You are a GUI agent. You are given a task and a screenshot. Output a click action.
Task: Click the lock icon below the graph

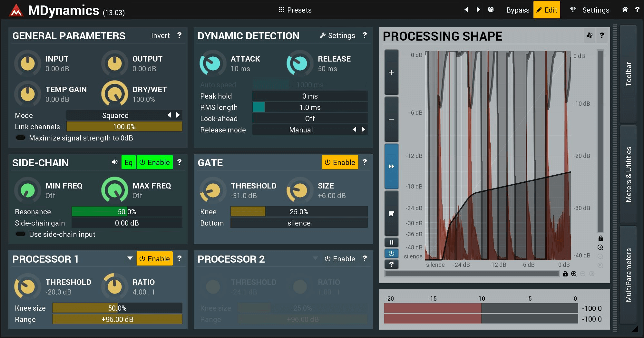click(x=565, y=274)
